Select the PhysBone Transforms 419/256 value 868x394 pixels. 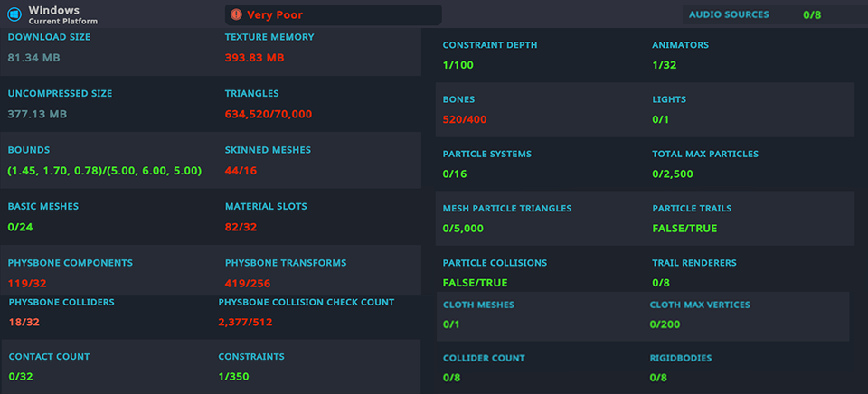(249, 284)
